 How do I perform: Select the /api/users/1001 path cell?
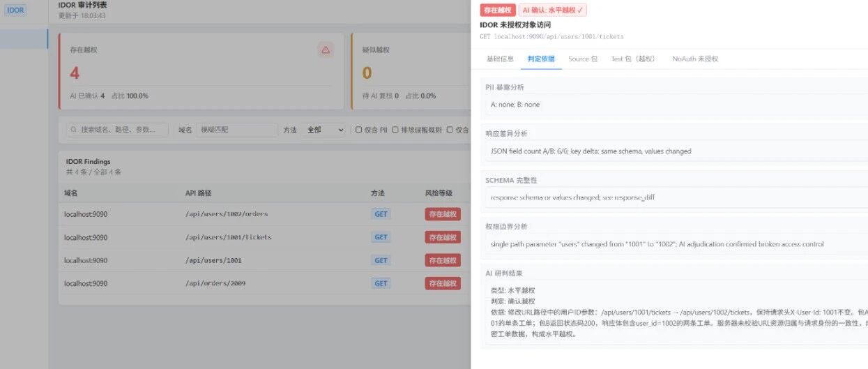click(213, 260)
